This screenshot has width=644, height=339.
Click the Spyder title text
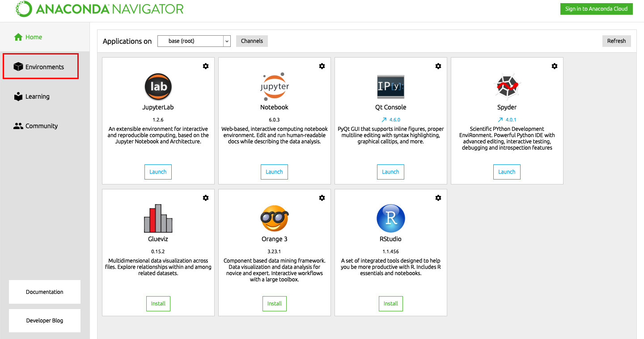(507, 107)
